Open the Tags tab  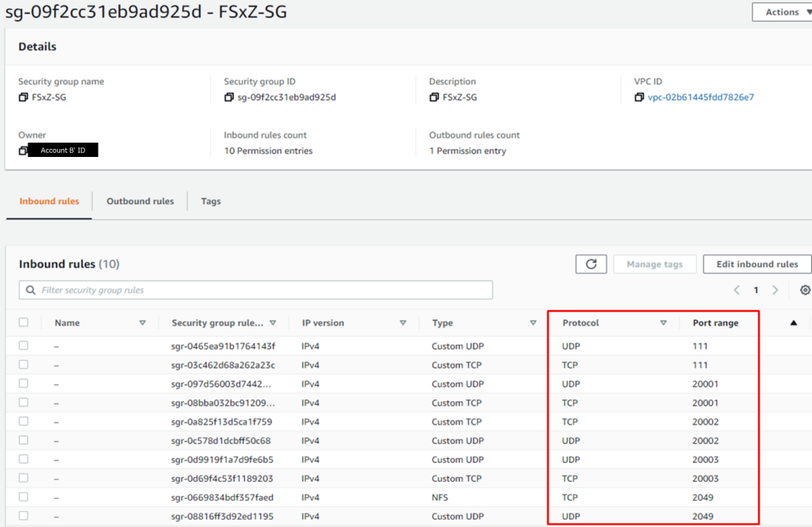[x=210, y=201]
